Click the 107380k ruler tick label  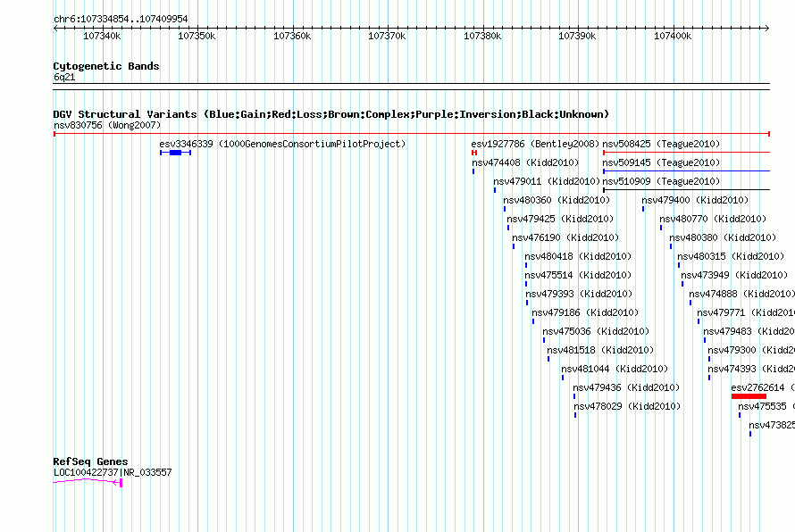point(482,36)
